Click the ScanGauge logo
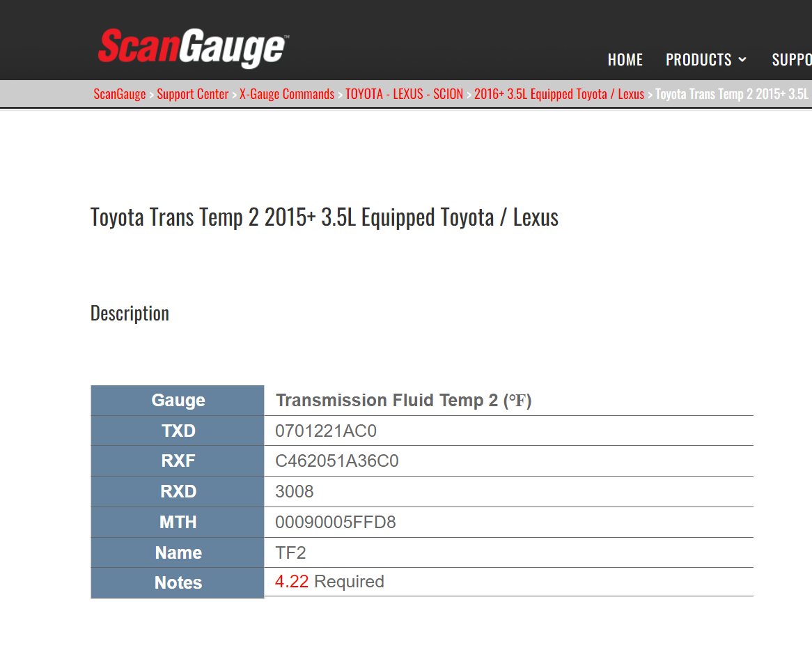 pyautogui.click(x=193, y=47)
